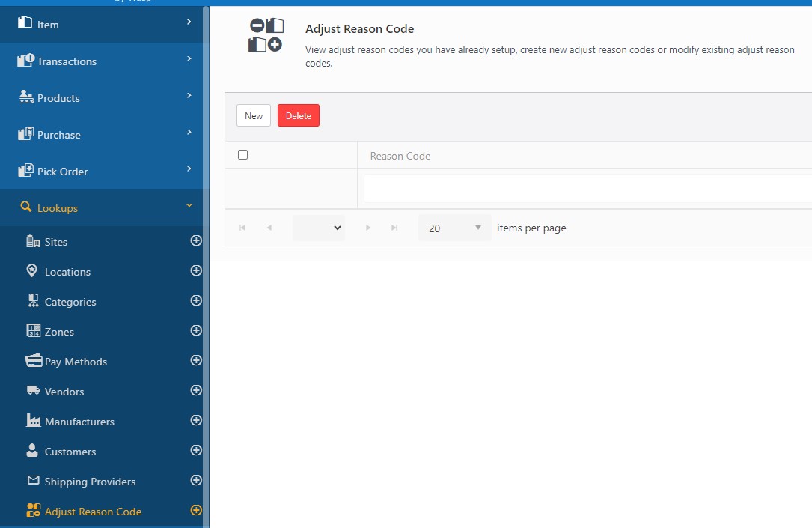812x528 pixels.
Task: Open the page number selector dropdown
Action: pyautogui.click(x=318, y=228)
